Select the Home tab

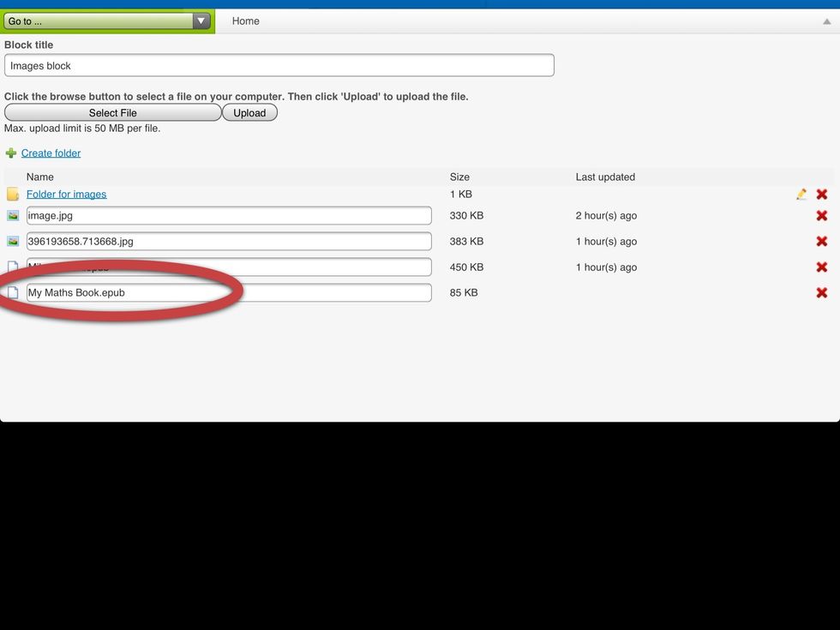pyautogui.click(x=246, y=21)
